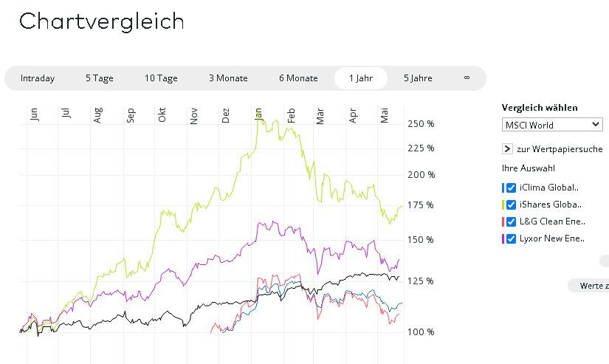Viewport: 609px width, 364px height.
Task: Click the green iShares color swatch
Action: (x=503, y=205)
